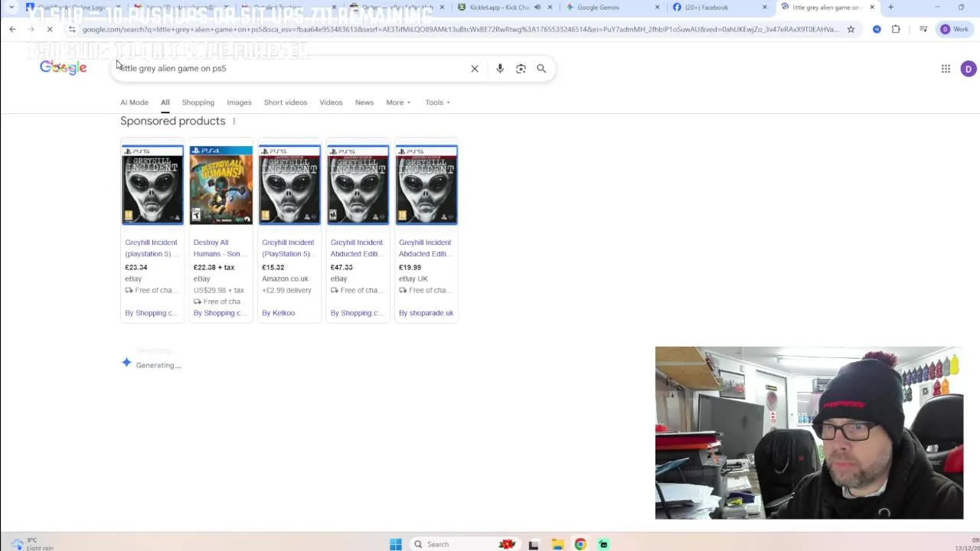The image size is (980, 551).
Task: Mute the Kicklet.app tab audio icon
Action: click(x=537, y=7)
